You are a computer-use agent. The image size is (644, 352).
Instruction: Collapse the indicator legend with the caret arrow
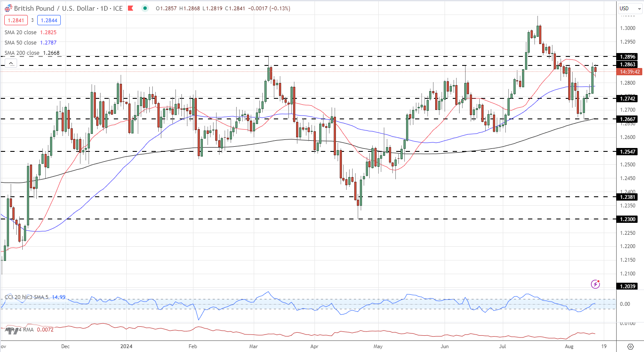(x=11, y=63)
